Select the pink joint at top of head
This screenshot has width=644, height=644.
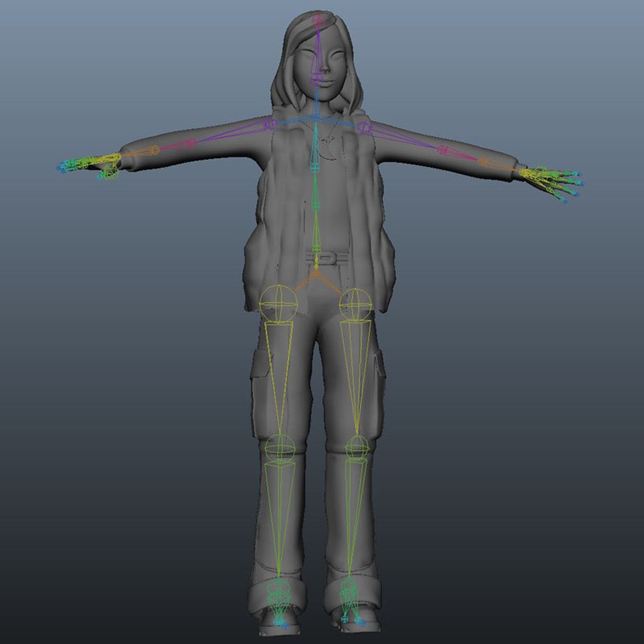point(318,20)
